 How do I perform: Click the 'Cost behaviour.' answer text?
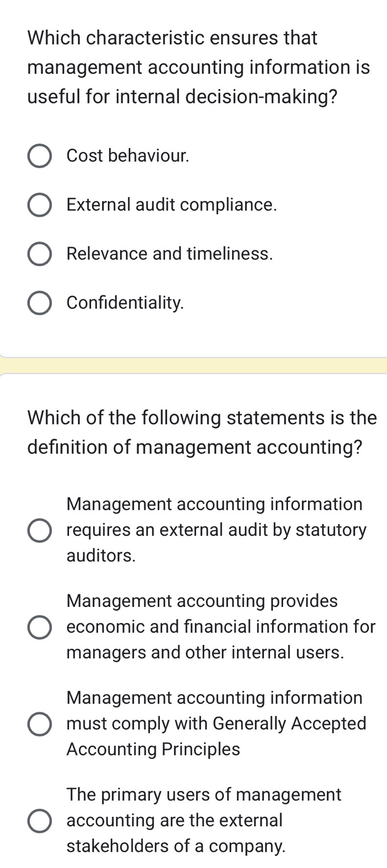click(x=128, y=156)
